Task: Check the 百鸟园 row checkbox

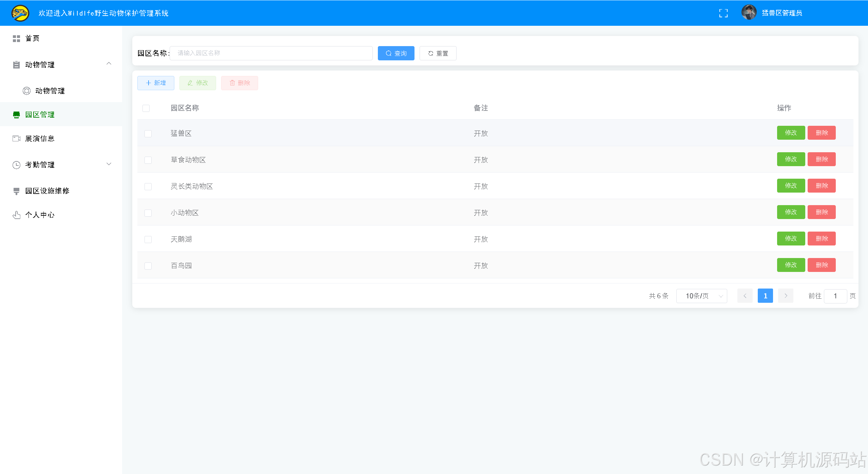Action: (148, 266)
